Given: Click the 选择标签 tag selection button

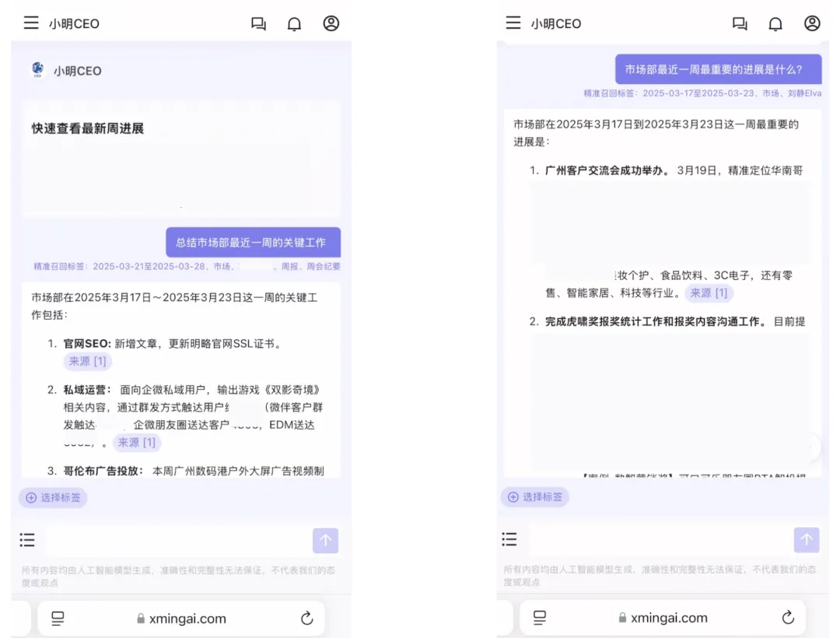Looking at the screenshot, I should [53, 497].
